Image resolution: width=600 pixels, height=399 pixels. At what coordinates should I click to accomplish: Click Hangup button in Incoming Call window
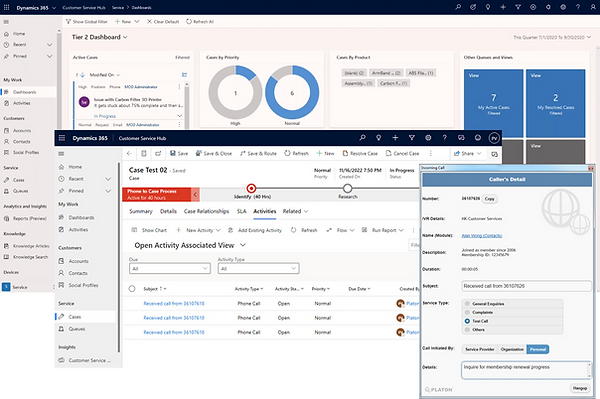pyautogui.click(x=580, y=388)
